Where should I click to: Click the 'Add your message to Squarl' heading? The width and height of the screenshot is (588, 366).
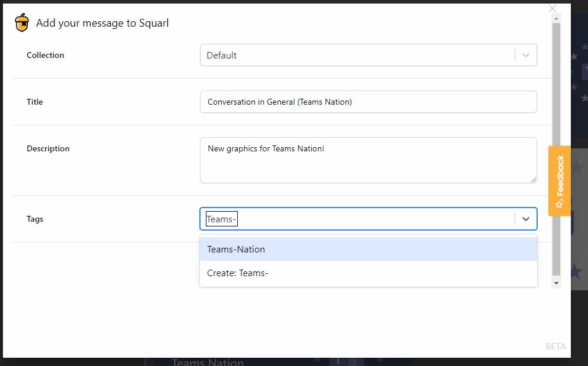pyautogui.click(x=102, y=23)
